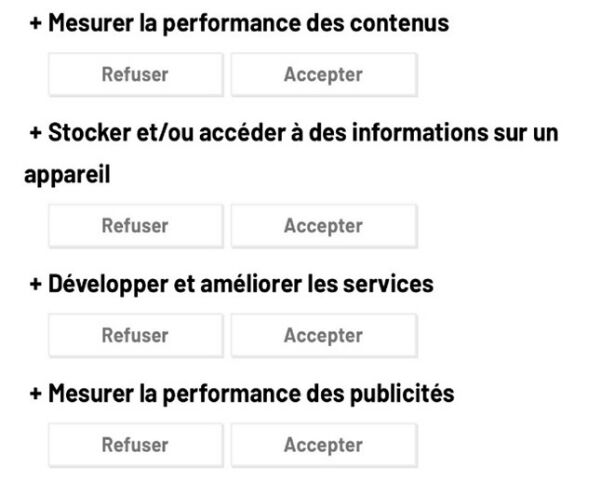This screenshot has width=600, height=492.
Task: Accept measuring content performance
Action: [324, 75]
